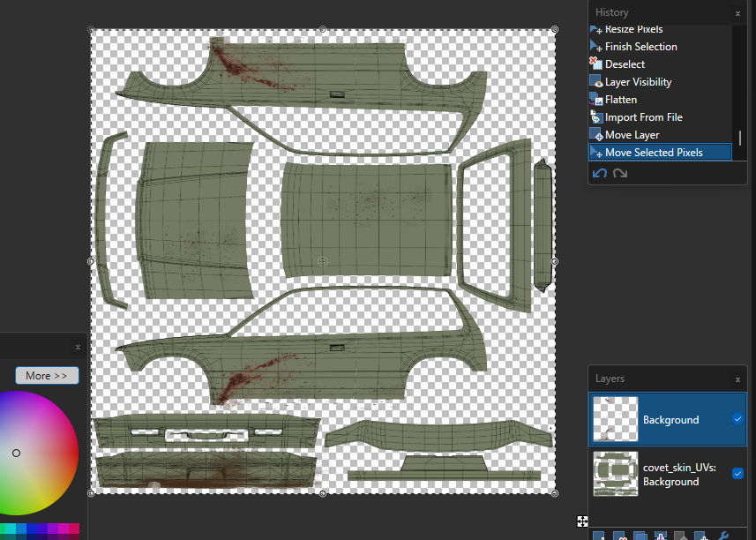The image size is (756, 540).
Task: Click the selection's center rotation pivot
Action: tap(323, 261)
